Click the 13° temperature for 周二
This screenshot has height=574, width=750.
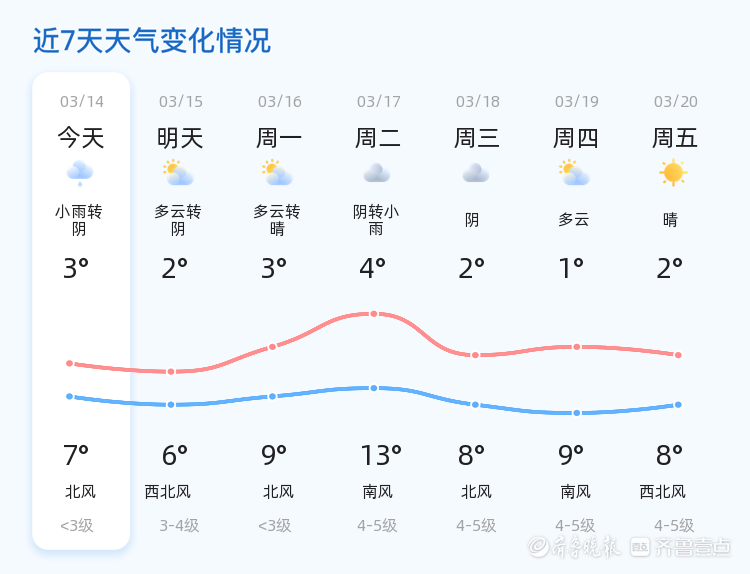[x=380, y=456]
